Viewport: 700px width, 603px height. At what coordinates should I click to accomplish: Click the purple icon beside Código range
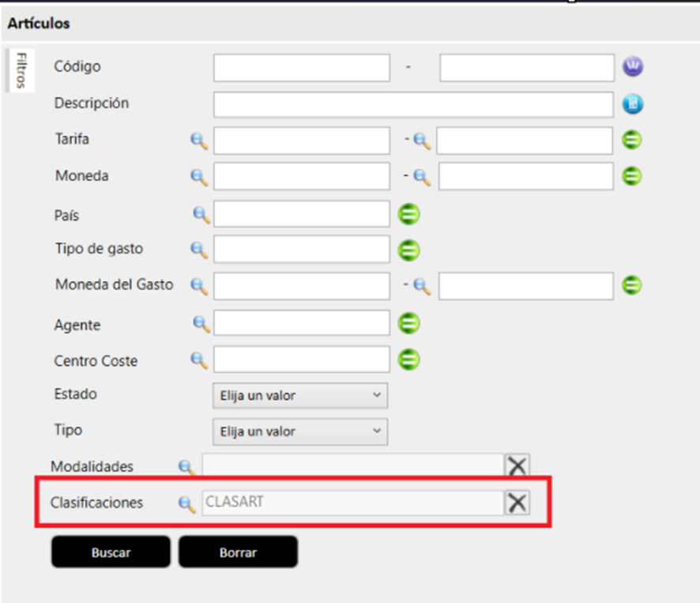633,67
